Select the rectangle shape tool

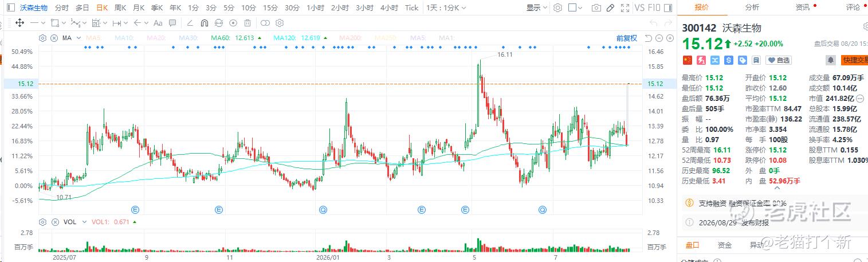54,23
